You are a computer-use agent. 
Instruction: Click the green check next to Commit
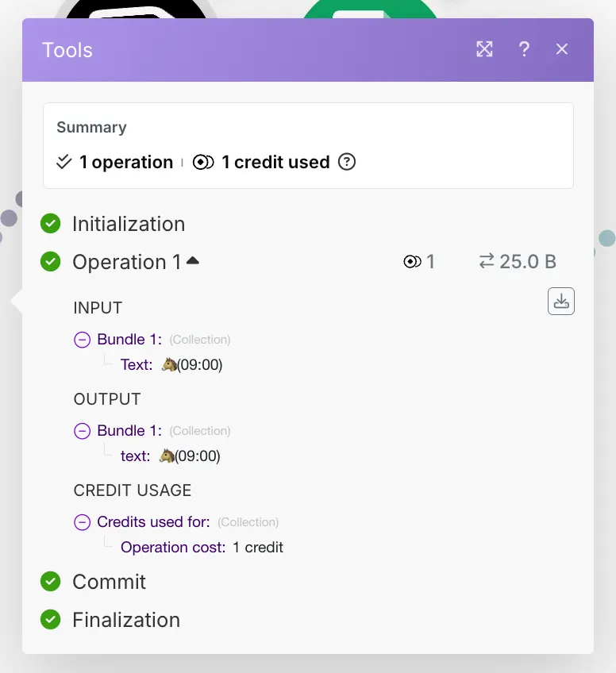coord(51,582)
